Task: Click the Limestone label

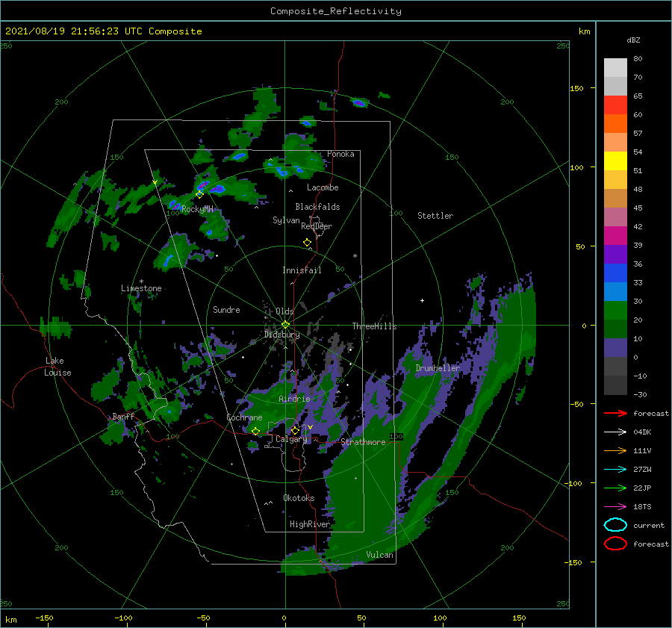Action: [141, 288]
